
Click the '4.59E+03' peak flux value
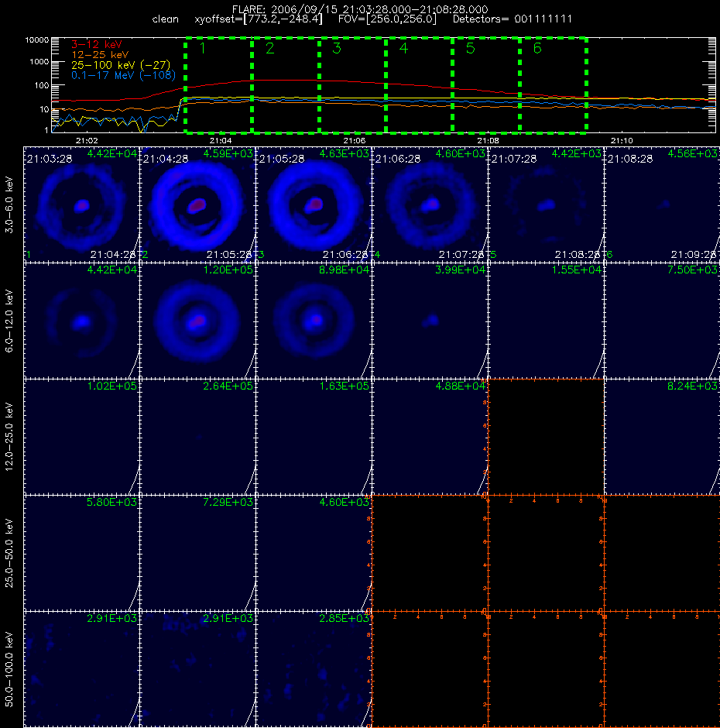click(x=228, y=153)
